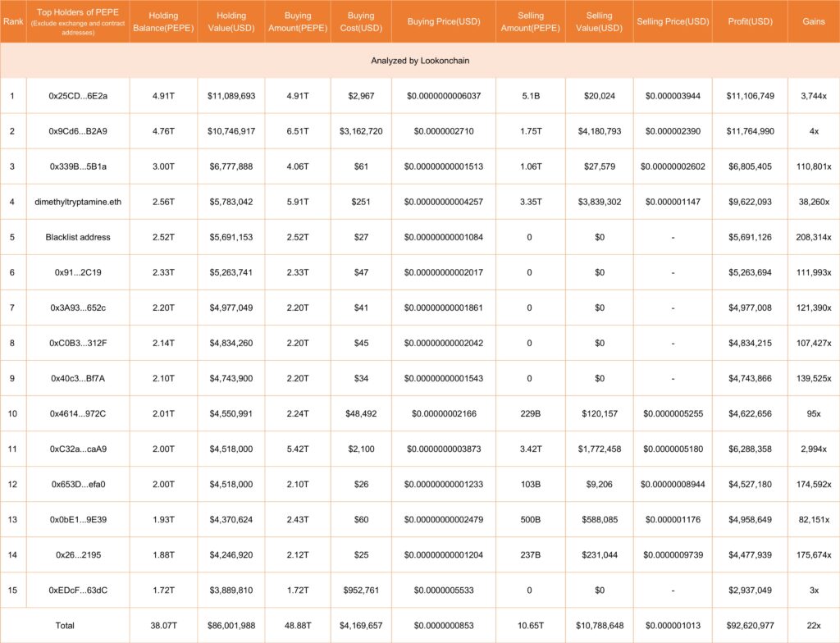Select the $3,162,720 buying cost cell
This screenshot has width=840, height=643.
click(361, 131)
